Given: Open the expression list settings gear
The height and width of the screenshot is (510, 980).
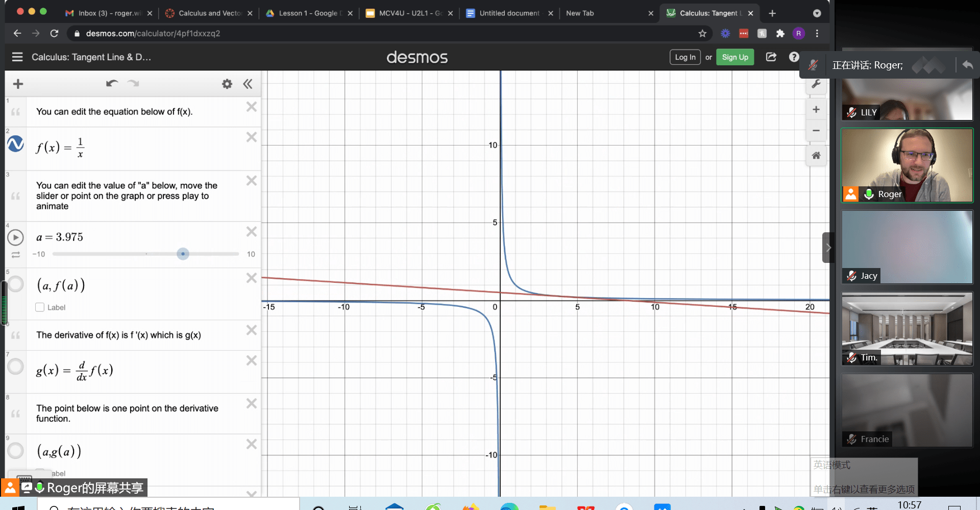Looking at the screenshot, I should click(227, 84).
